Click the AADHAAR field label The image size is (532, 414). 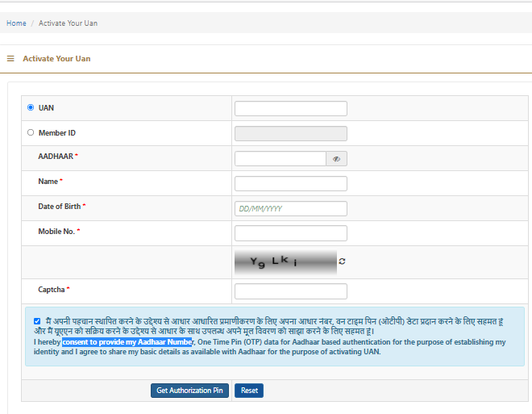(x=56, y=157)
